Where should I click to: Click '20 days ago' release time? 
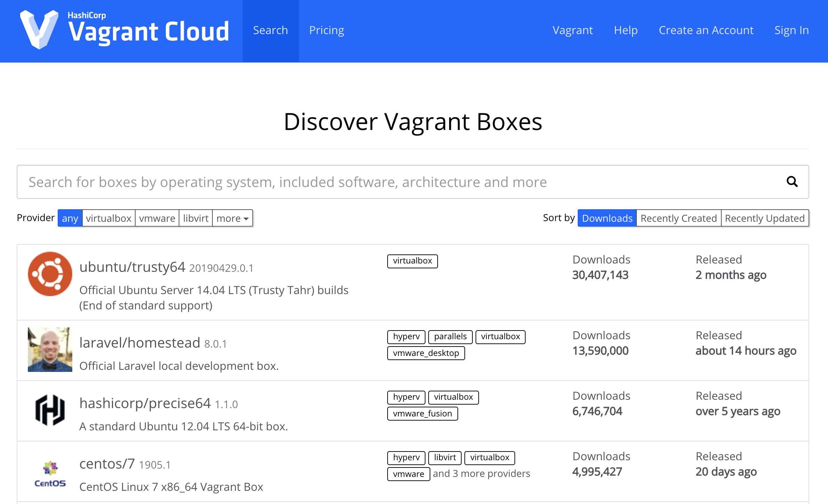[x=726, y=472]
